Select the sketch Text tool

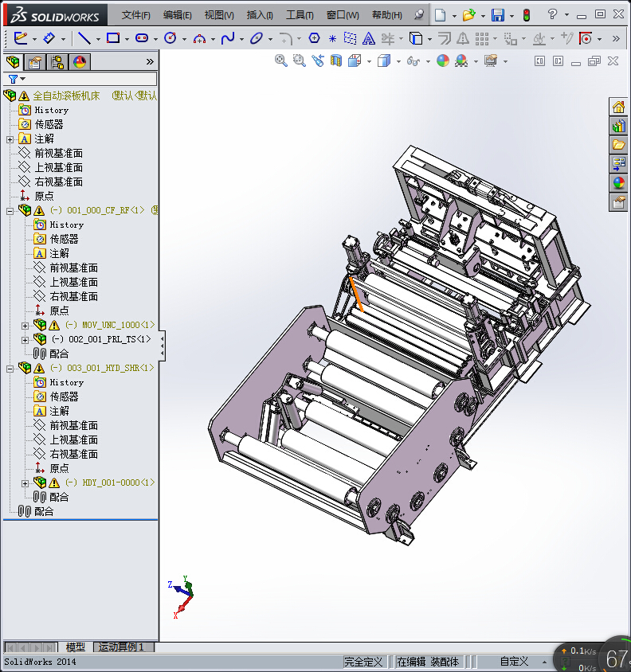368,39
